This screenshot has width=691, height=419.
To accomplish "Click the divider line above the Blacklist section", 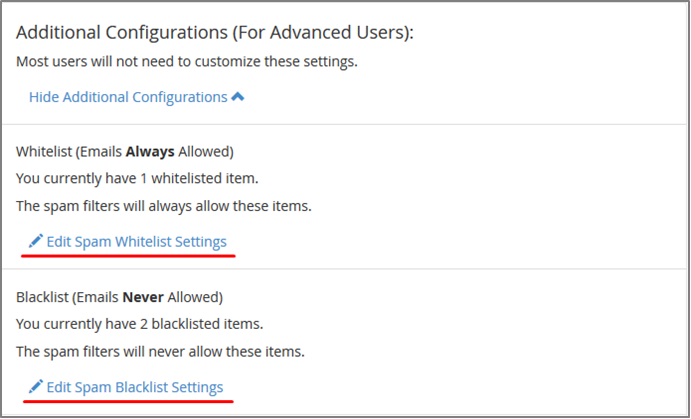I will pos(346,269).
